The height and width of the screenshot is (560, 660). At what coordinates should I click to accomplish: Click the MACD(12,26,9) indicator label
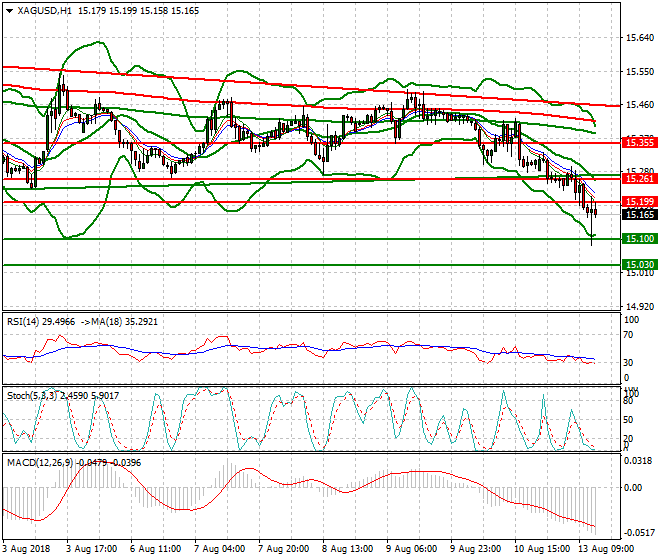(42, 461)
